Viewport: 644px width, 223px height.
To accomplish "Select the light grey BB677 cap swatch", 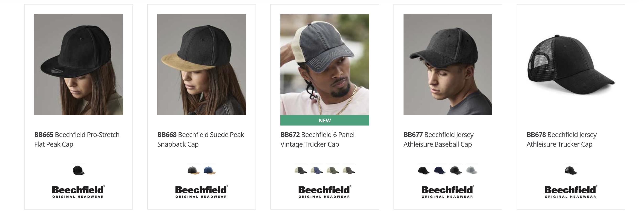I will tap(472, 170).
